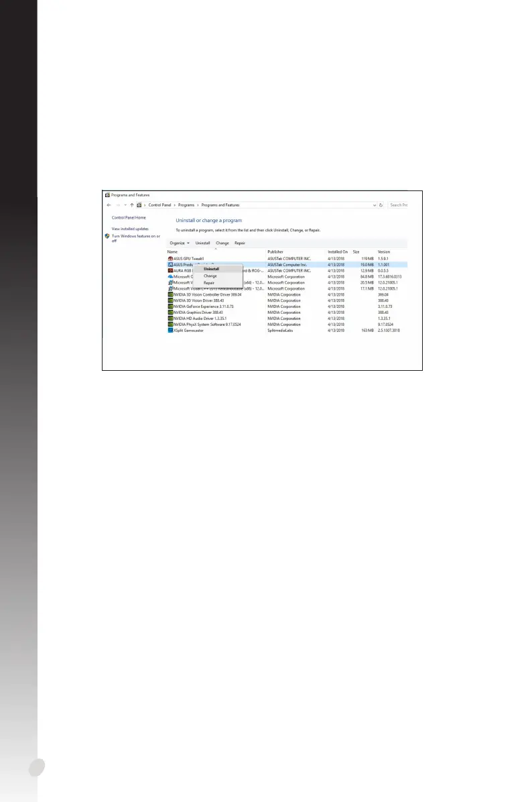Click the NVIDIA 3D Vision Driver 388.43 icon
The image size is (532, 802).
[171, 300]
